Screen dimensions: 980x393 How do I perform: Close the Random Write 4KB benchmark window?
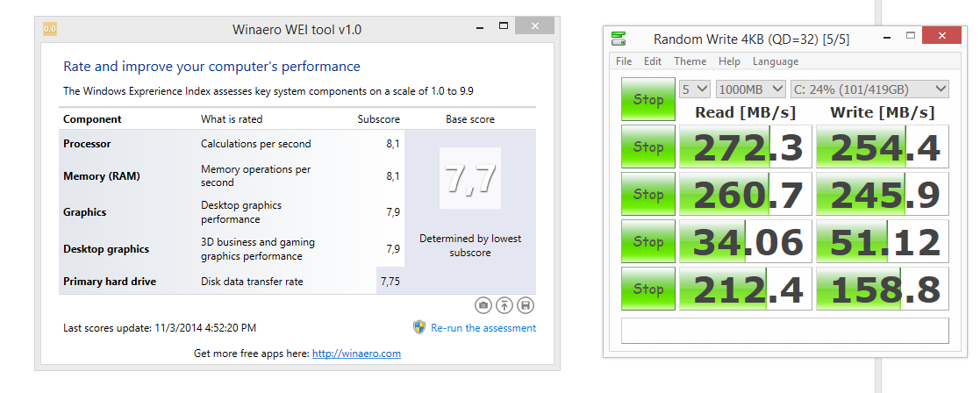point(942,36)
